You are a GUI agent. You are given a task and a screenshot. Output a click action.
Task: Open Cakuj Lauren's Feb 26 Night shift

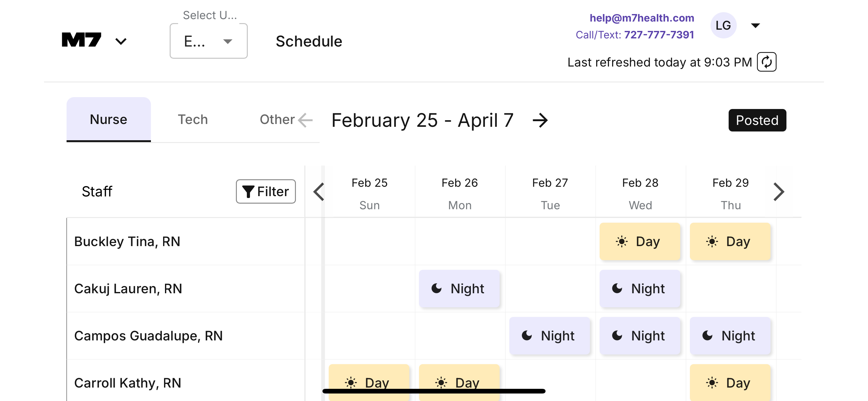click(459, 289)
